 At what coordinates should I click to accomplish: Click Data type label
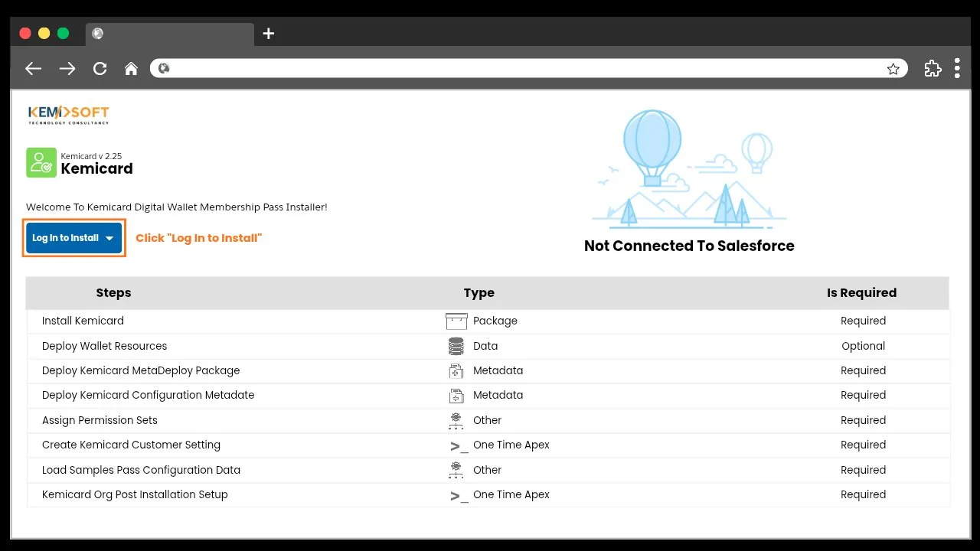(x=485, y=346)
